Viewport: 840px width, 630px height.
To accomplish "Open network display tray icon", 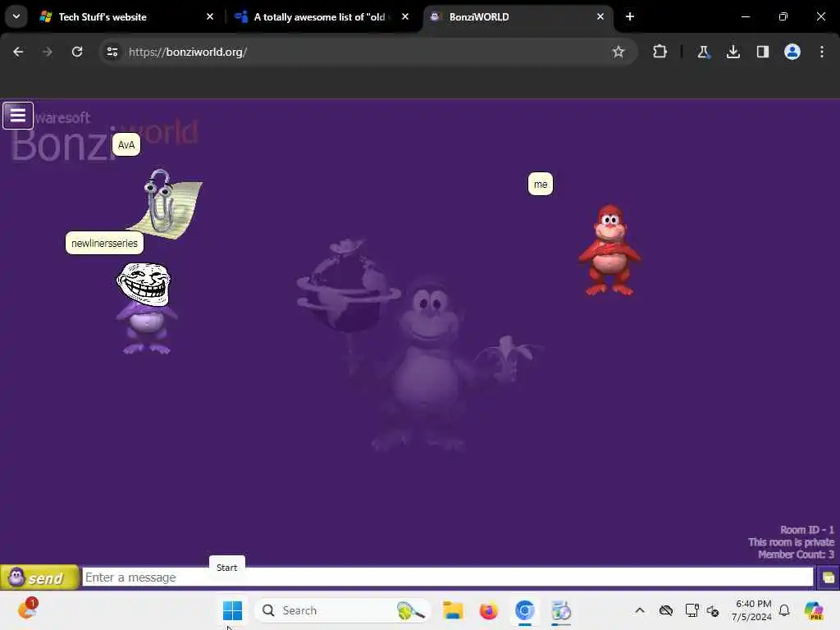I will pyautogui.click(x=692, y=610).
